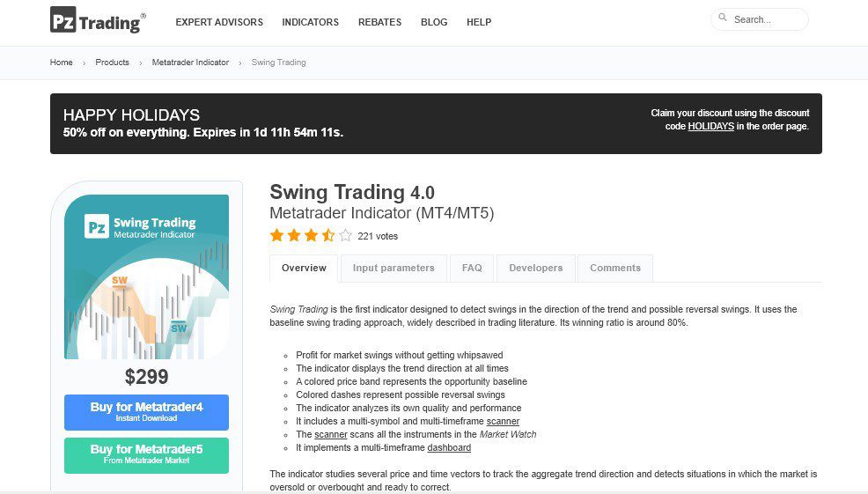Open the Indicators menu
The image size is (868, 494).
pyautogui.click(x=310, y=22)
